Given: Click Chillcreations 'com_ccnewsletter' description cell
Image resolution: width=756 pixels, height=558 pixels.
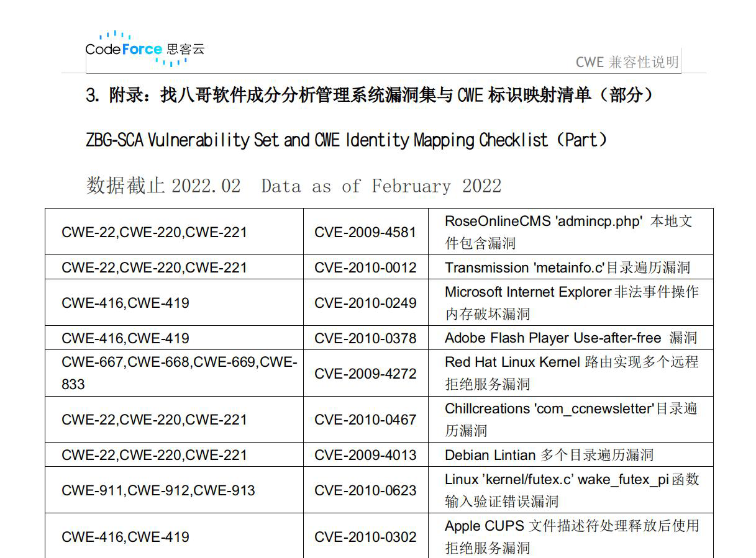Looking at the screenshot, I should click(571, 419).
